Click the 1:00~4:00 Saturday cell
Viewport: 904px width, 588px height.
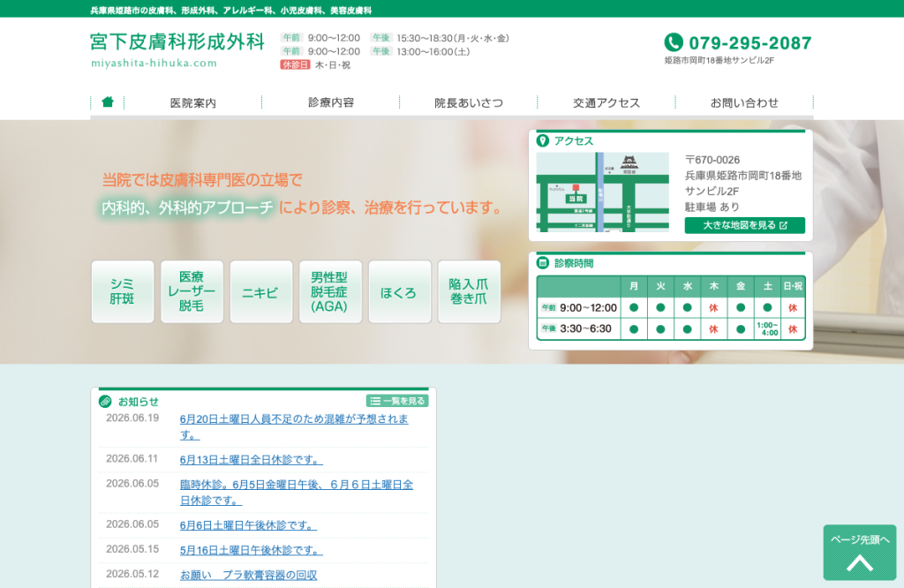point(767,329)
